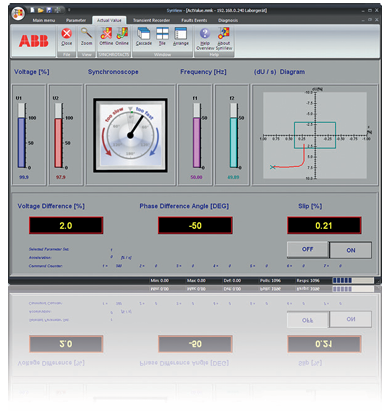The image size is (386, 411).
Task: Click the Voltage Difference value 2.0
Action: [x=66, y=225]
